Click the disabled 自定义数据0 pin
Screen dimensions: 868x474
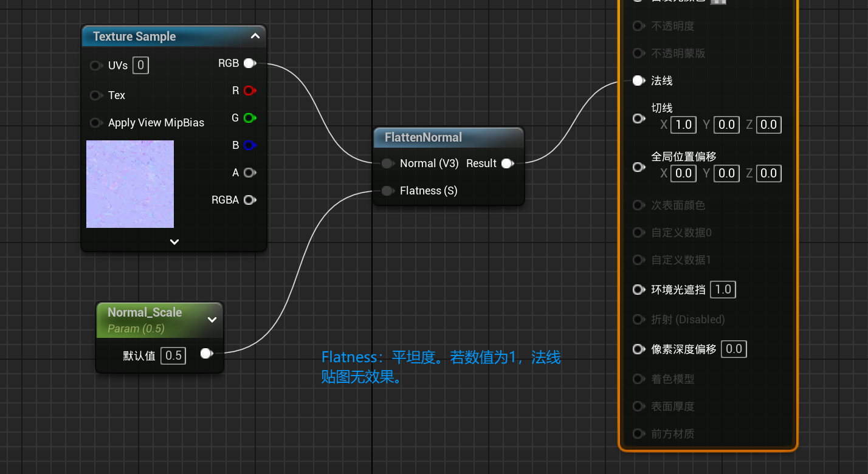tap(638, 232)
